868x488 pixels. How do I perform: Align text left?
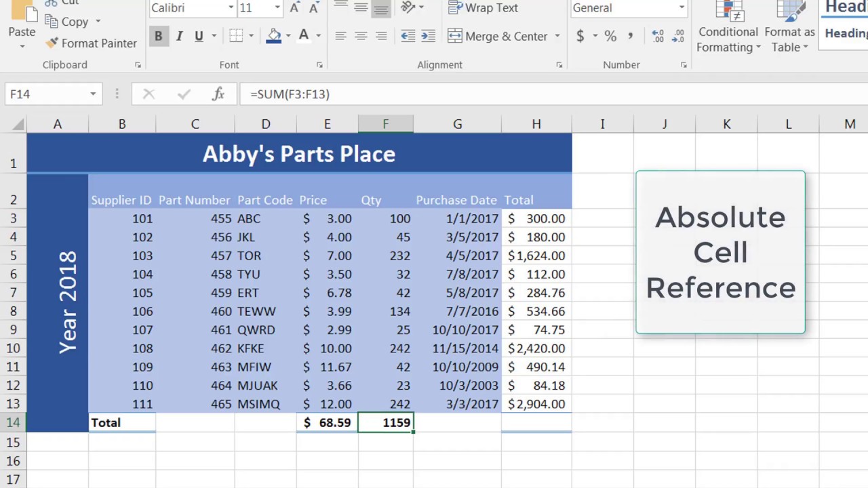[340, 36]
